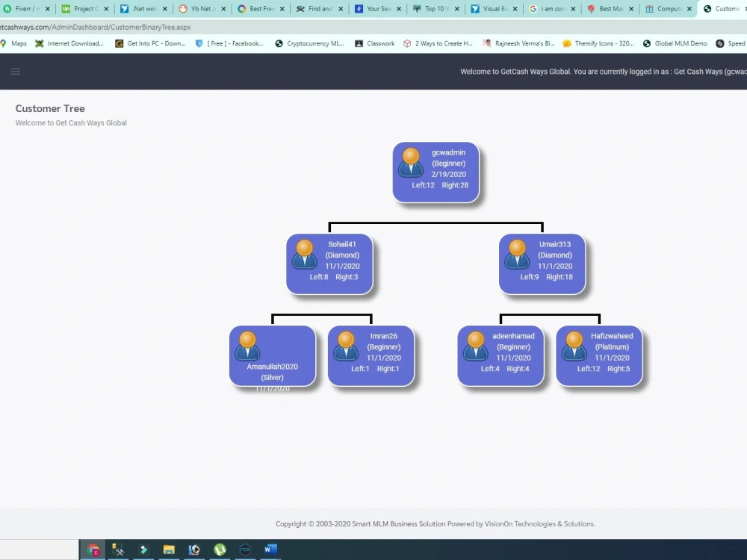The width and height of the screenshot is (747, 560).
Task: Switch to the Best Free browser tab
Action: click(257, 8)
